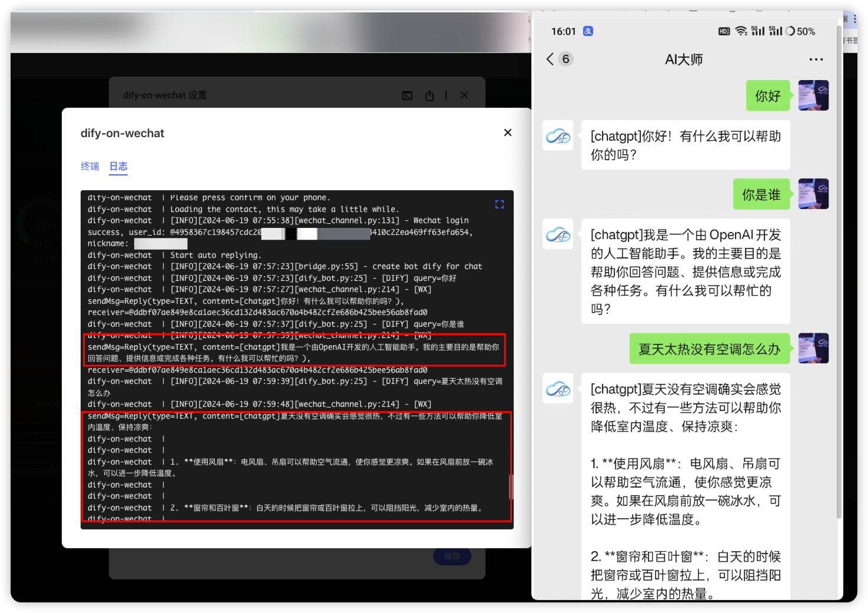This screenshot has height=613, width=868.
Task: Close the dify-on-wechat log dialog
Action: (x=508, y=133)
